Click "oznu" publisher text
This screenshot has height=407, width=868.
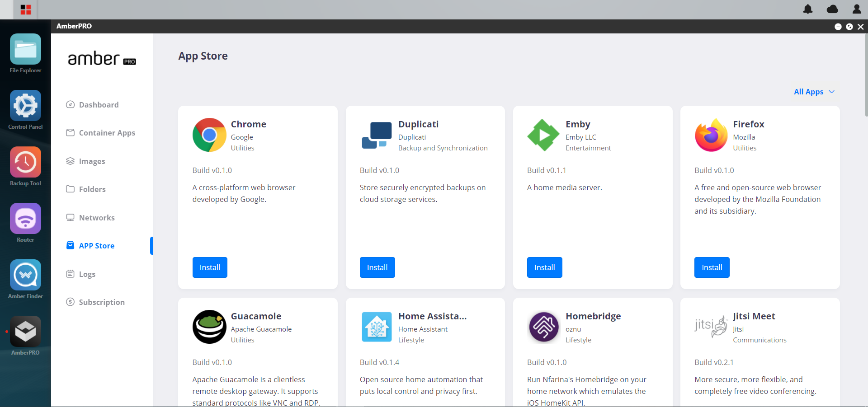pyautogui.click(x=573, y=329)
